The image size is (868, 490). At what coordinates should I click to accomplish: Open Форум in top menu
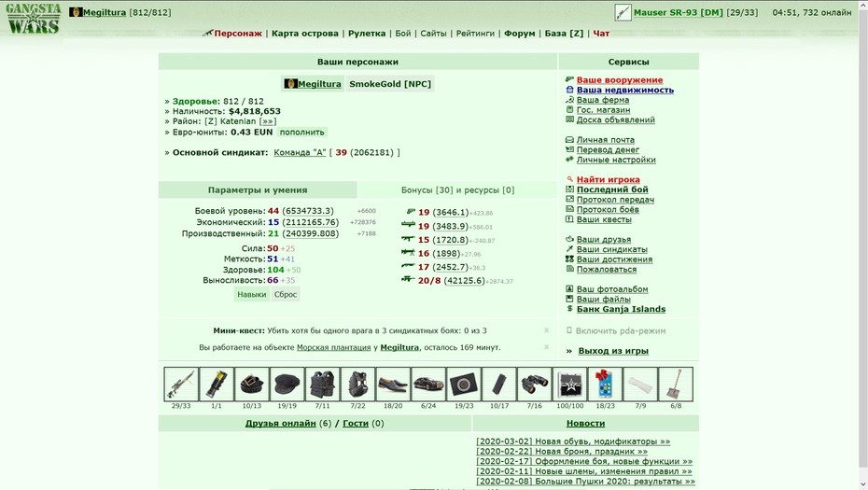[519, 34]
